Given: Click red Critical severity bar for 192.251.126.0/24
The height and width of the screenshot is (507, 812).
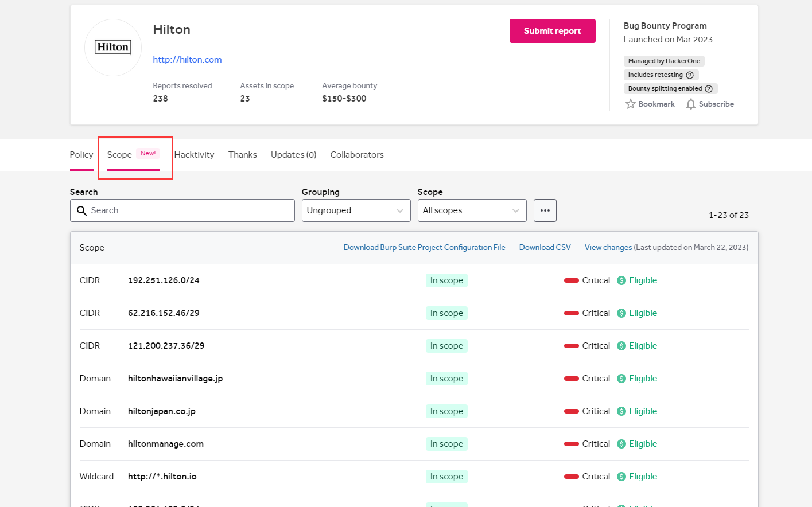Looking at the screenshot, I should point(572,280).
